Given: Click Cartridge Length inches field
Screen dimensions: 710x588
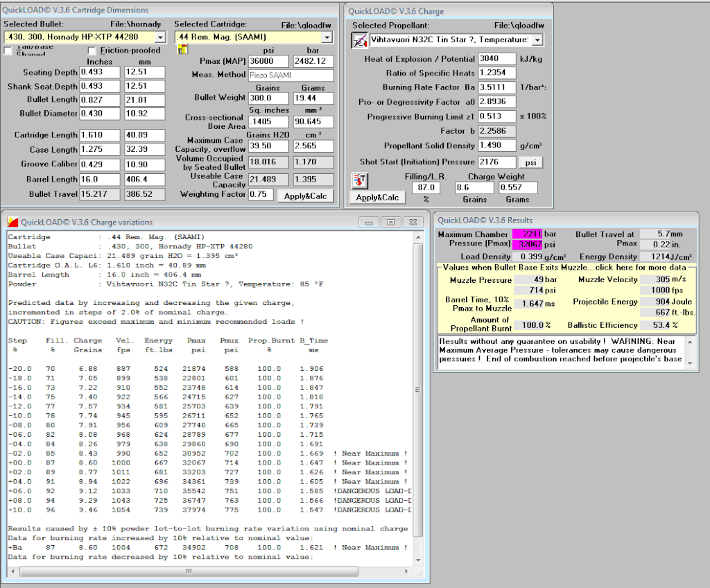Looking at the screenshot, I should pyautogui.click(x=100, y=135).
